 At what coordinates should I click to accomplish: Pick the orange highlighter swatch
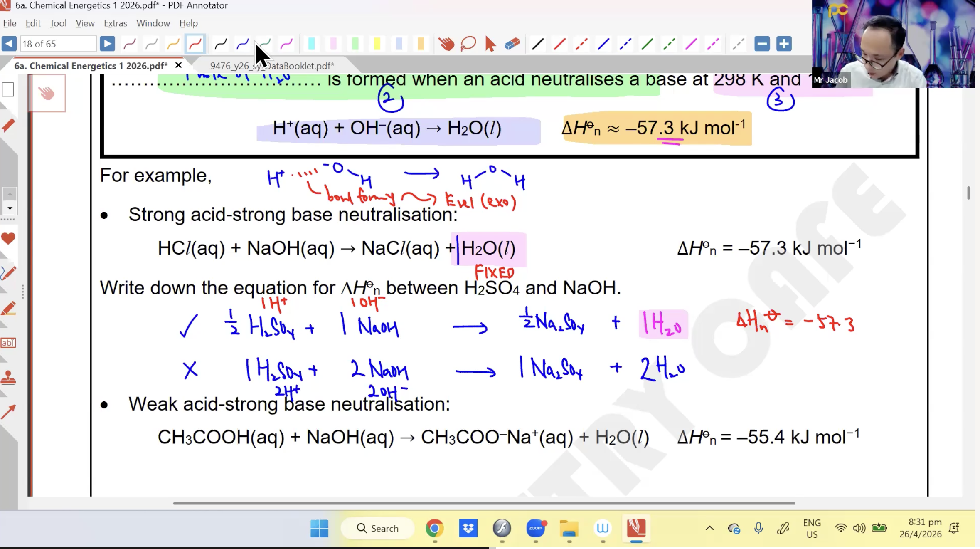[x=421, y=44]
